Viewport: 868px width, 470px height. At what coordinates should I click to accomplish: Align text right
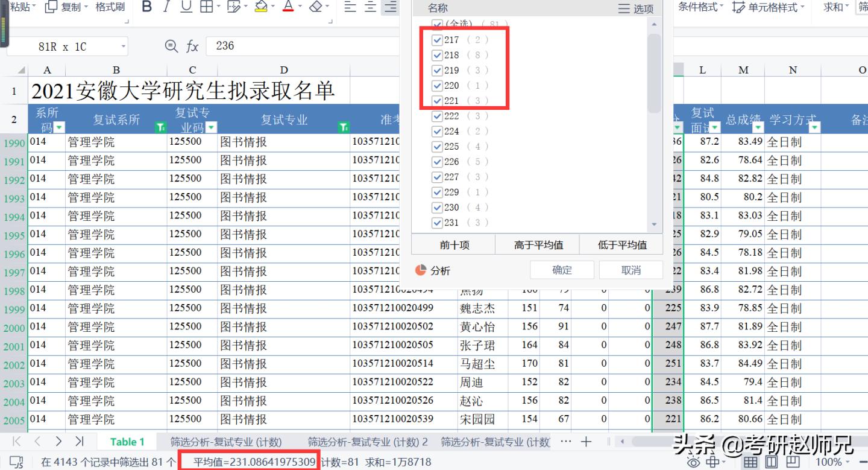[x=391, y=7]
